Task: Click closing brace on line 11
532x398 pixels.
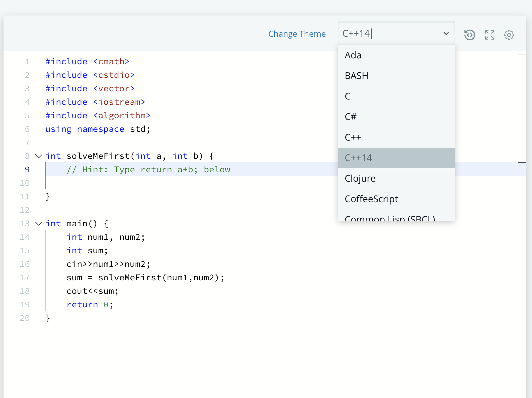Action: (48, 196)
